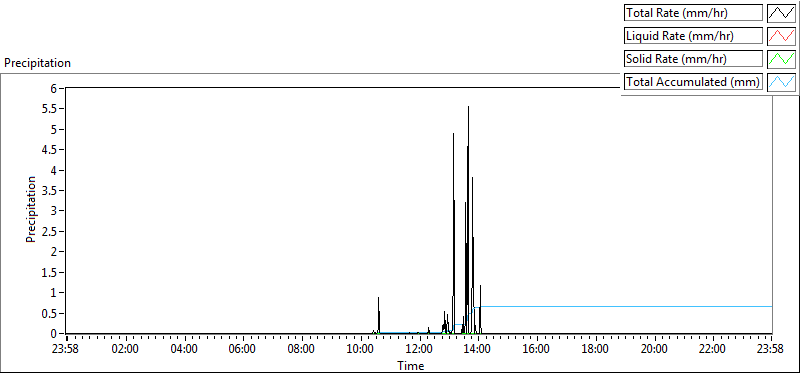Screen dimensions: 800x373
Task: Click the 02:00 time axis label
Action: pyautogui.click(x=125, y=350)
